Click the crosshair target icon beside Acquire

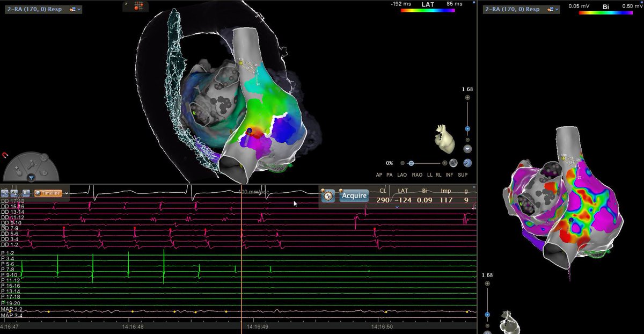[328, 196]
